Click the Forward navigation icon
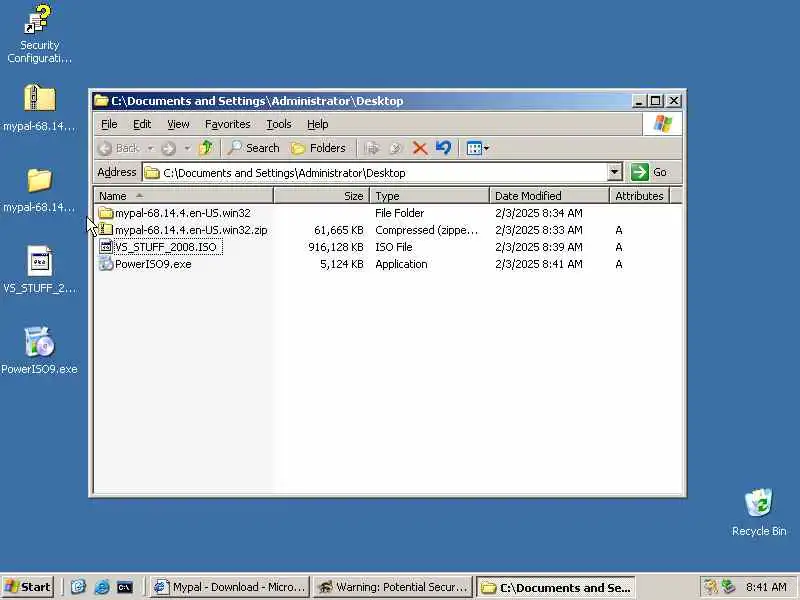 [x=168, y=148]
